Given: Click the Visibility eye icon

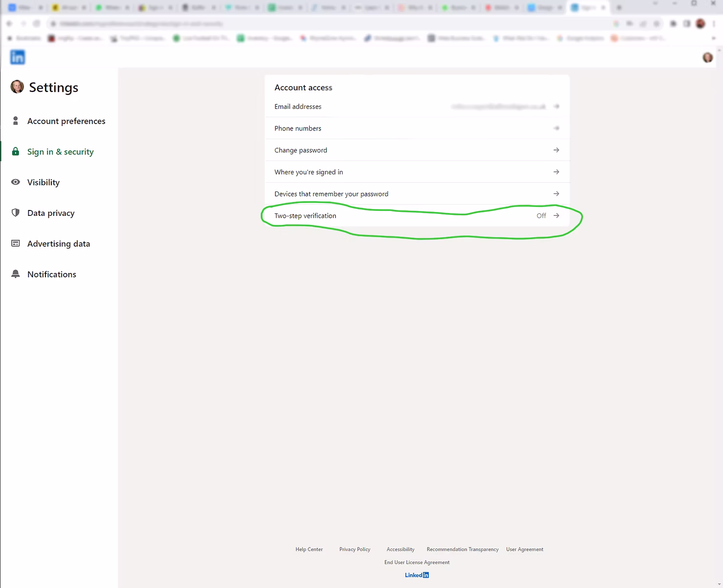Looking at the screenshot, I should (x=16, y=182).
